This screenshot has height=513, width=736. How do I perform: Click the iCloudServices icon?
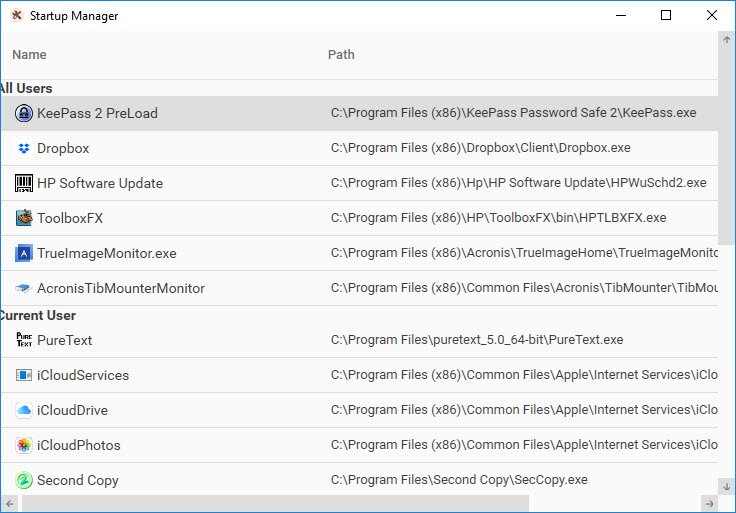click(24, 375)
